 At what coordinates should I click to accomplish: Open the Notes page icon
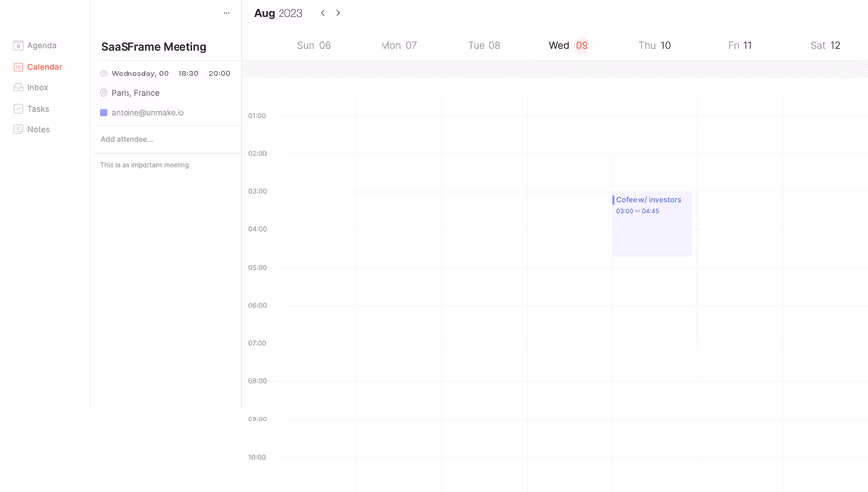(x=18, y=129)
